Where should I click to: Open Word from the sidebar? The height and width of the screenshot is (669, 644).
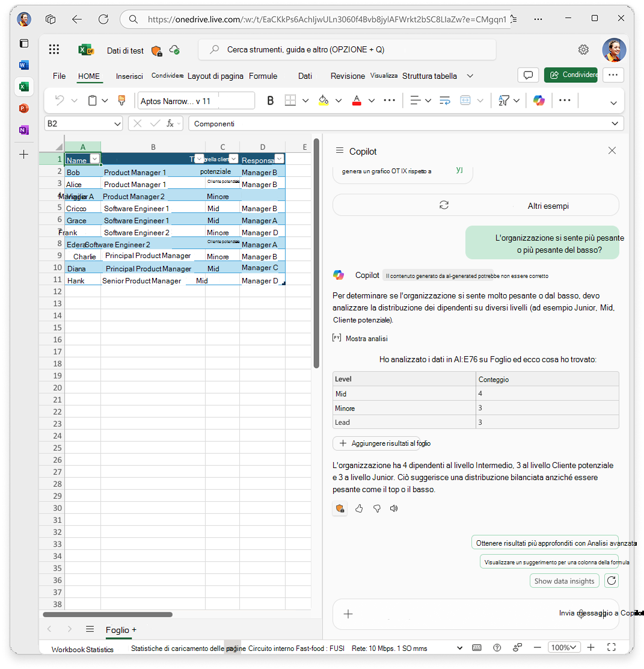point(24,65)
